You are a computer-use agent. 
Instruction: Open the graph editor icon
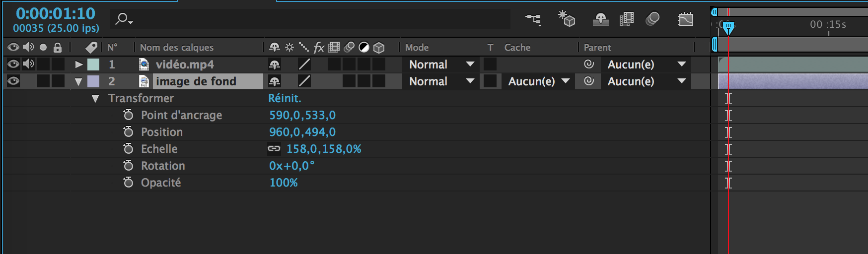[x=686, y=19]
